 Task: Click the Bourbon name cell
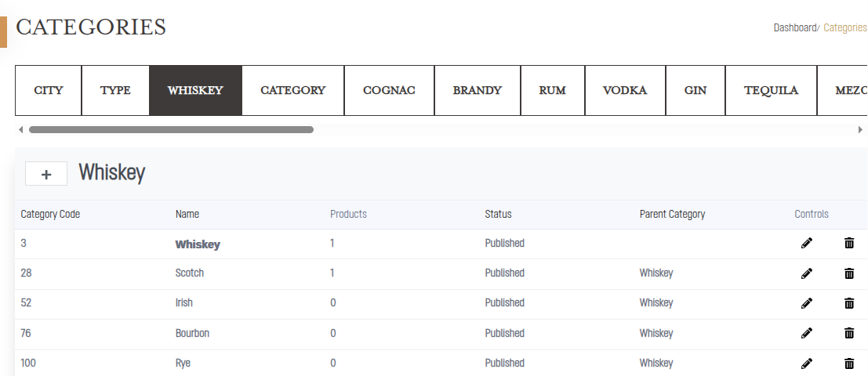point(192,334)
